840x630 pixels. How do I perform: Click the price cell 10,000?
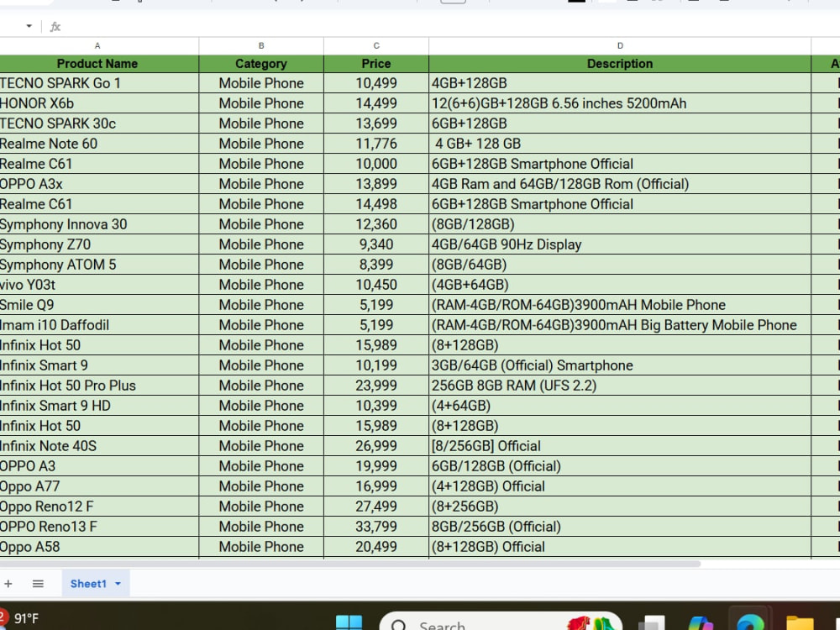pyautogui.click(x=376, y=164)
